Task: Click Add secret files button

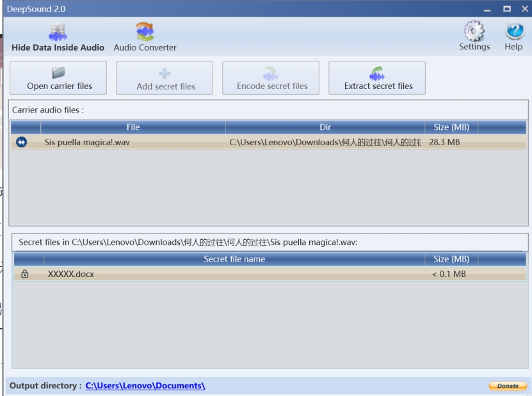Action: 165,78
